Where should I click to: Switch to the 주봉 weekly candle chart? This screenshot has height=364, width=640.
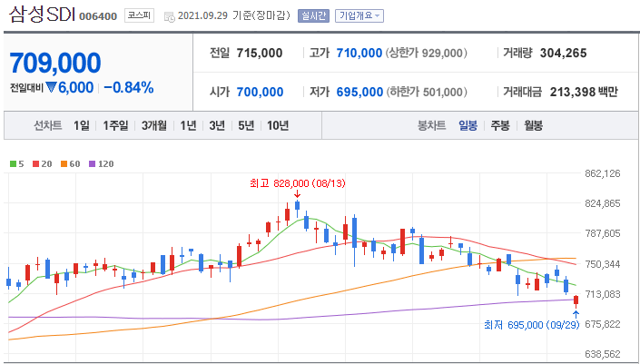point(500,125)
